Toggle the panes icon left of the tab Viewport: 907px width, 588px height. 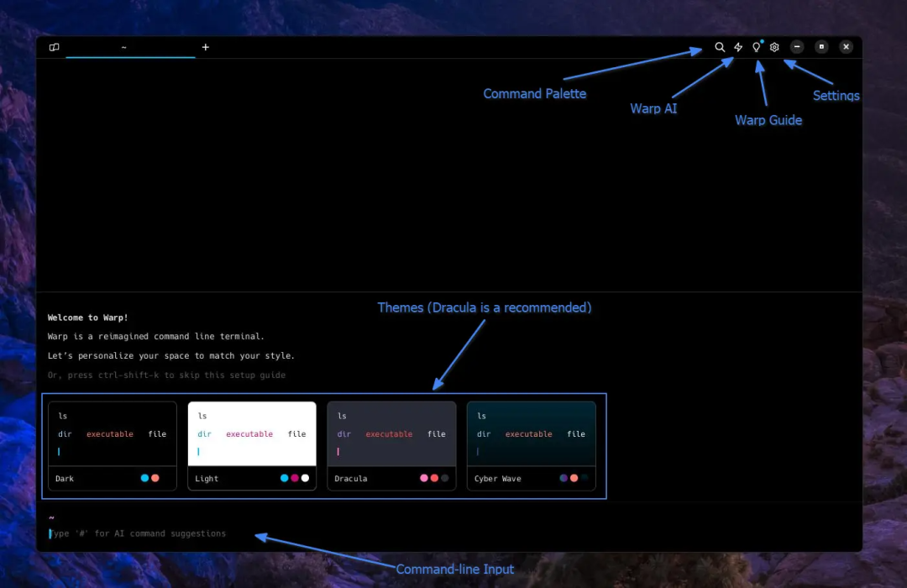[54, 47]
